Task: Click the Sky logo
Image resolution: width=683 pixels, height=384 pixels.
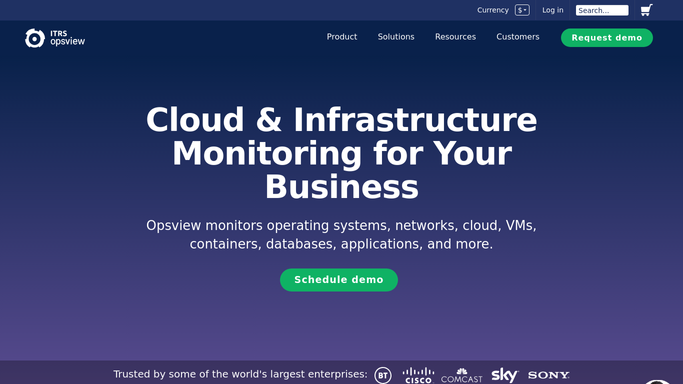Action: pyautogui.click(x=504, y=375)
